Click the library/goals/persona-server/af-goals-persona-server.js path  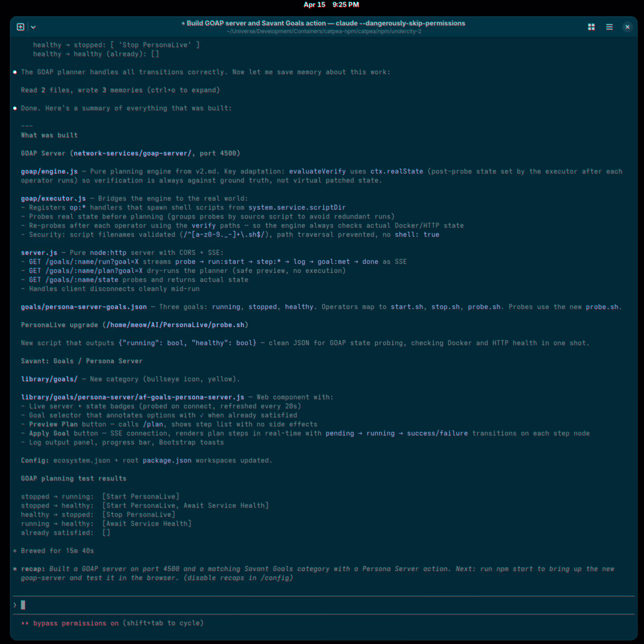click(x=132, y=397)
